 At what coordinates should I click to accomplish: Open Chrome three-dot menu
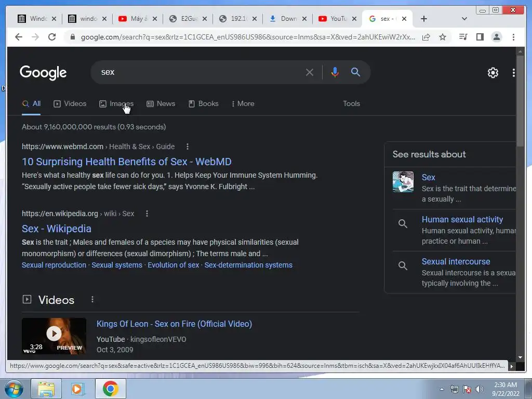[x=513, y=37]
